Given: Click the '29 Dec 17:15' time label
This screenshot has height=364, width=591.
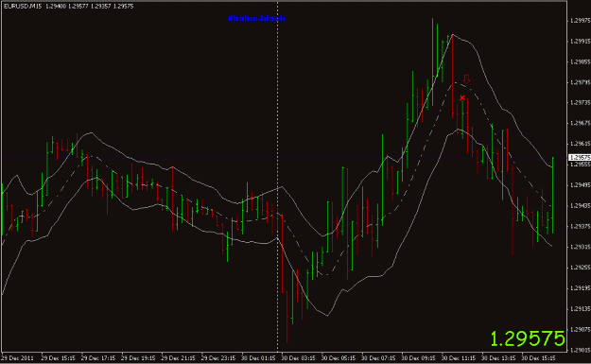Looking at the screenshot, I should coord(98,358).
